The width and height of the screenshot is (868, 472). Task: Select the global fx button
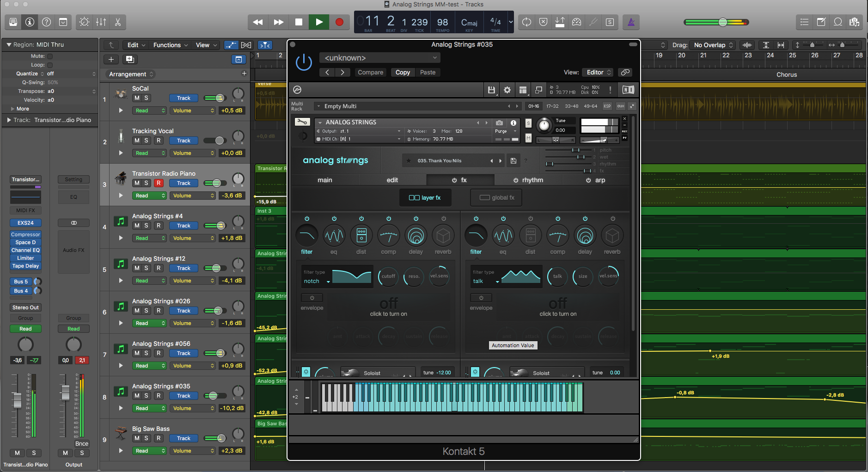[496, 197]
